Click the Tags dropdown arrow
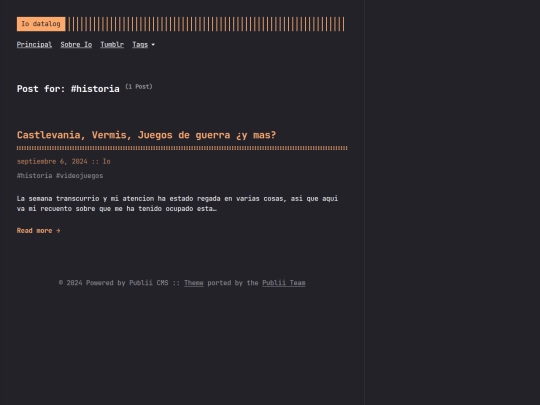This screenshot has width=540, height=405. [x=153, y=45]
